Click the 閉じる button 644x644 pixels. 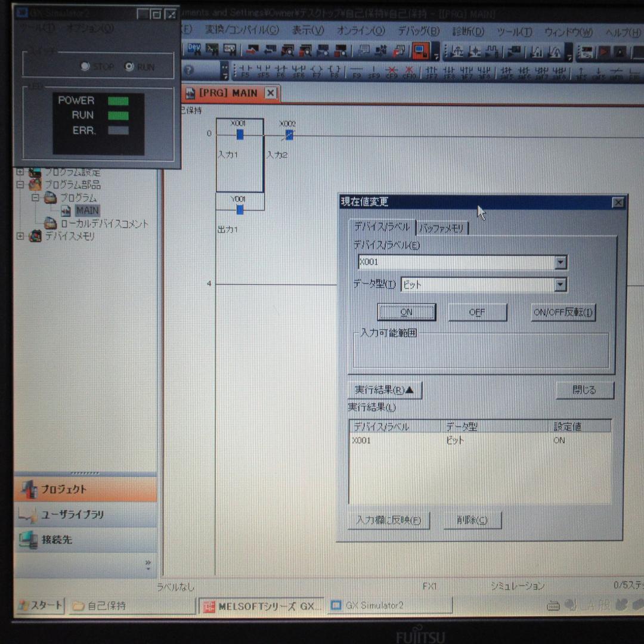tap(584, 390)
